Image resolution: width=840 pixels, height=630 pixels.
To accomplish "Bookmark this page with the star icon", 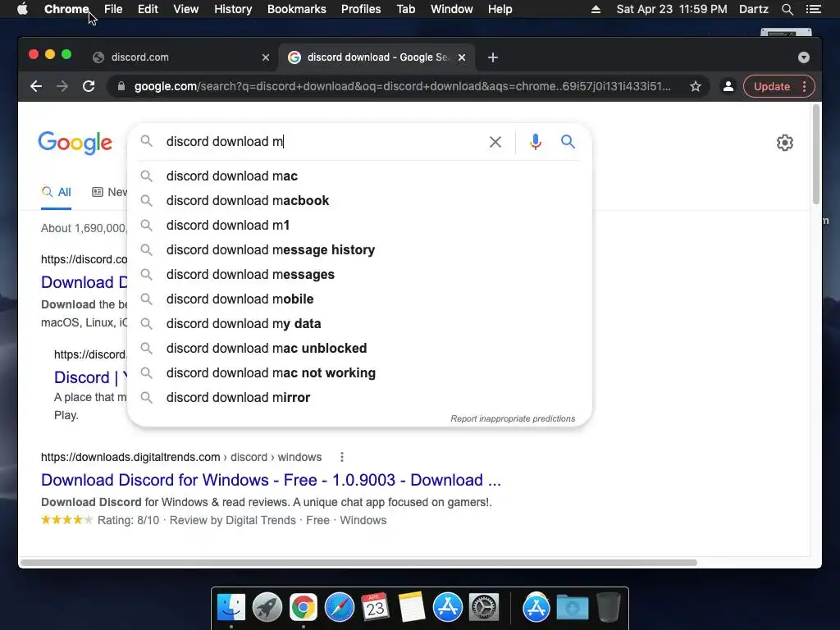I will (x=696, y=86).
